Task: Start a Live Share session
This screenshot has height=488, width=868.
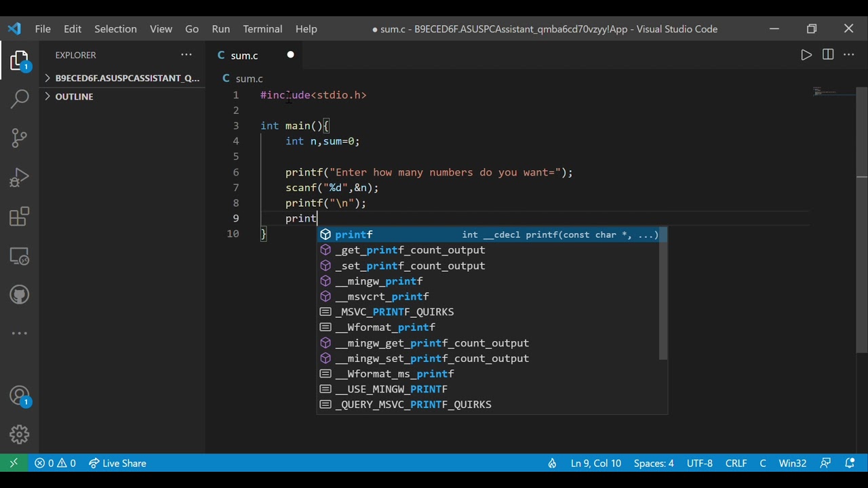Action: 117,464
